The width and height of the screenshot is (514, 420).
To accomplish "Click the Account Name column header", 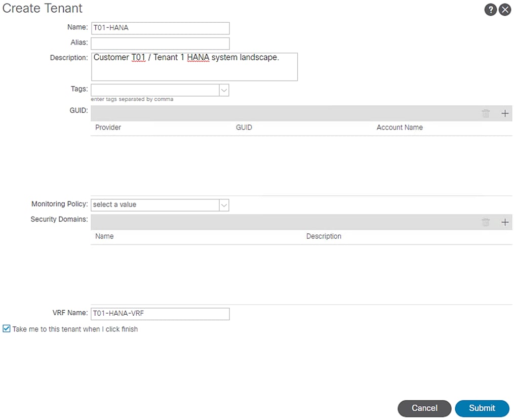I will point(400,128).
